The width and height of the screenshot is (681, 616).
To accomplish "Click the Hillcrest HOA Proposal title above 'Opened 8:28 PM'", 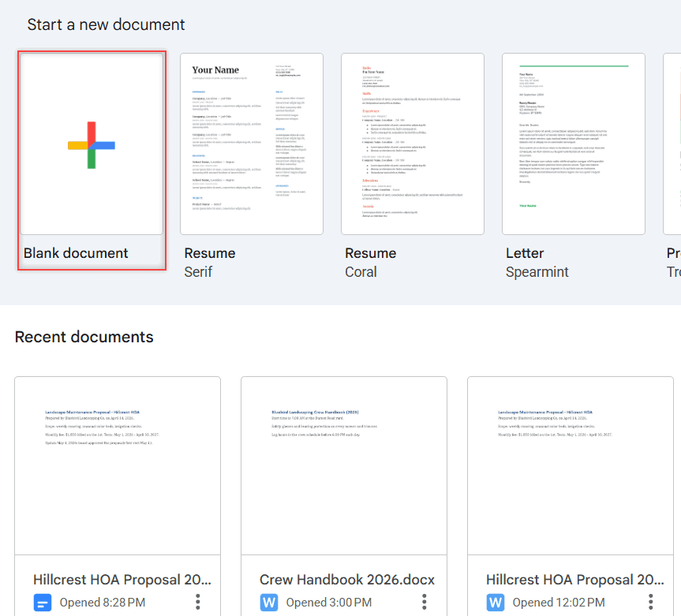I will pos(122,580).
